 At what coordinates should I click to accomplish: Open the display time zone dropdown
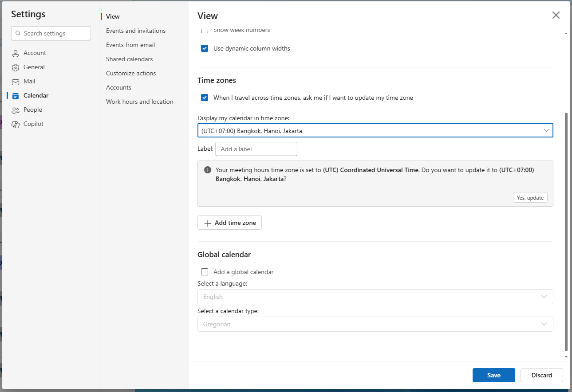(375, 130)
